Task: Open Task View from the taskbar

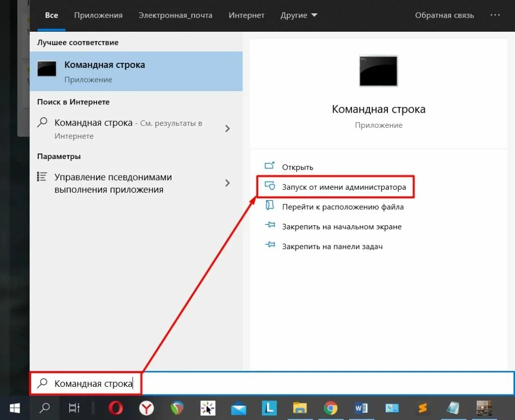Action: click(x=74, y=408)
